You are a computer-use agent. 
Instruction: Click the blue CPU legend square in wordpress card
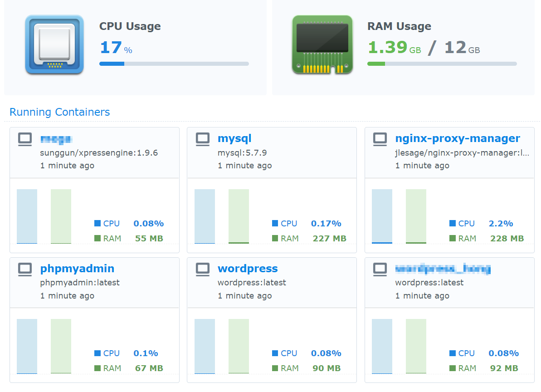coord(275,353)
